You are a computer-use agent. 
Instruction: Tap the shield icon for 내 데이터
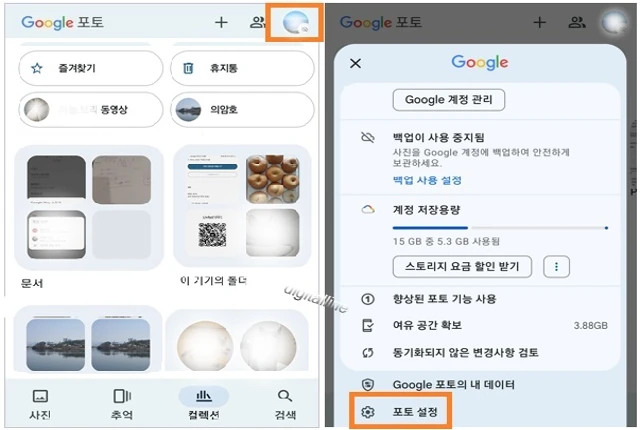pos(368,384)
